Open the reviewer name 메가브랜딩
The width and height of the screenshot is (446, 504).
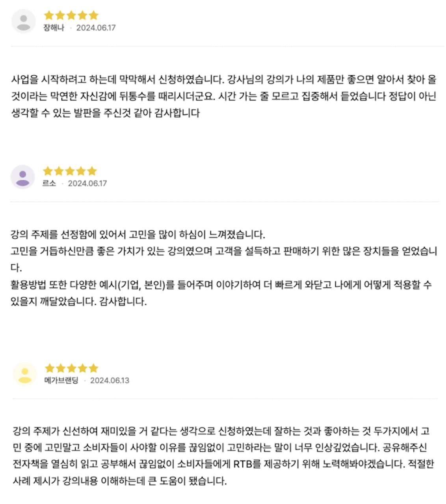[x=61, y=381]
